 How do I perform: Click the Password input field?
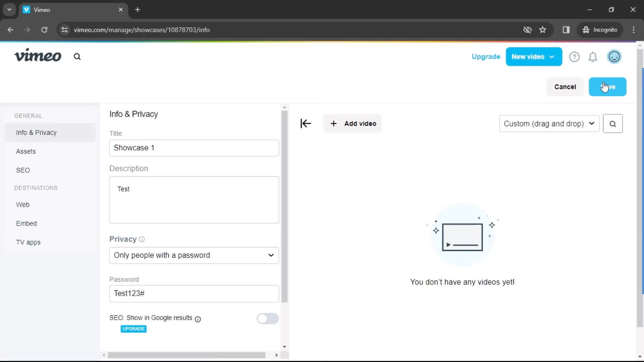[x=194, y=294]
